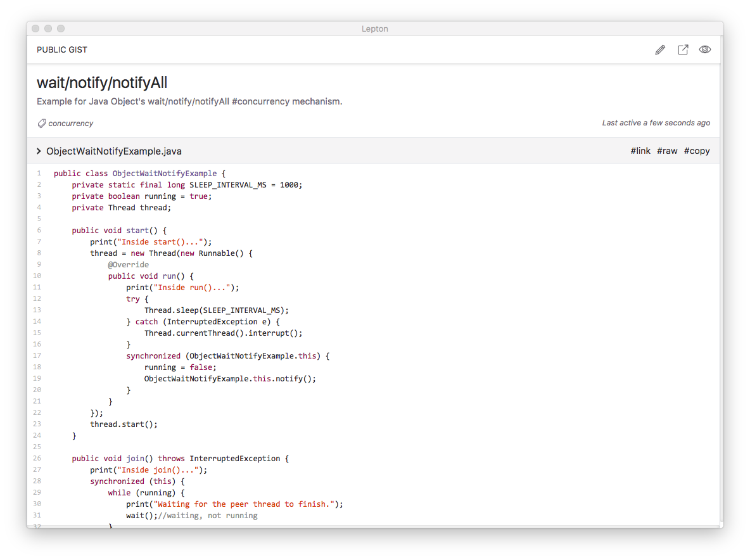The image size is (750, 560).
Task: Click the SLEEP_INTERVAL_MS = 1000 declaration line
Action: [187, 185]
